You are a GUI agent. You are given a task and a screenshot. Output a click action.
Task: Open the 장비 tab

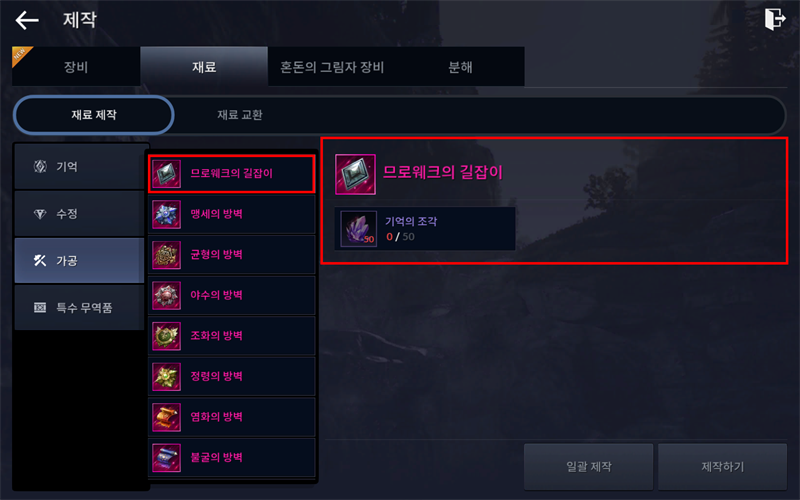click(x=76, y=67)
